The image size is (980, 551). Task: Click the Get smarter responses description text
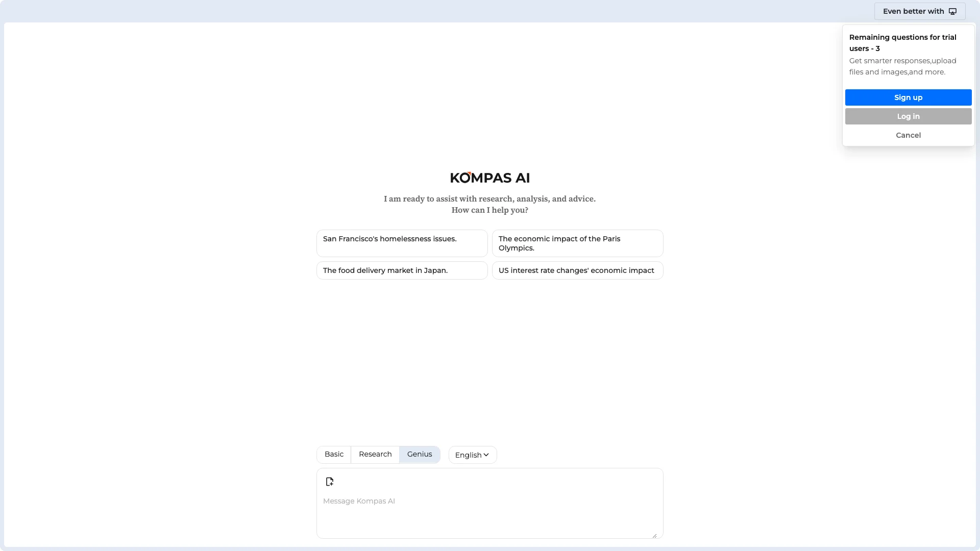903,66
